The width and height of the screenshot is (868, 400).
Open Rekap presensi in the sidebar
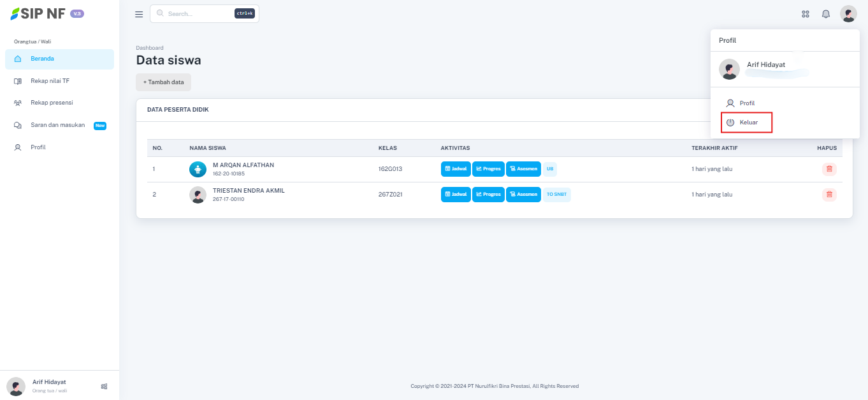point(52,103)
